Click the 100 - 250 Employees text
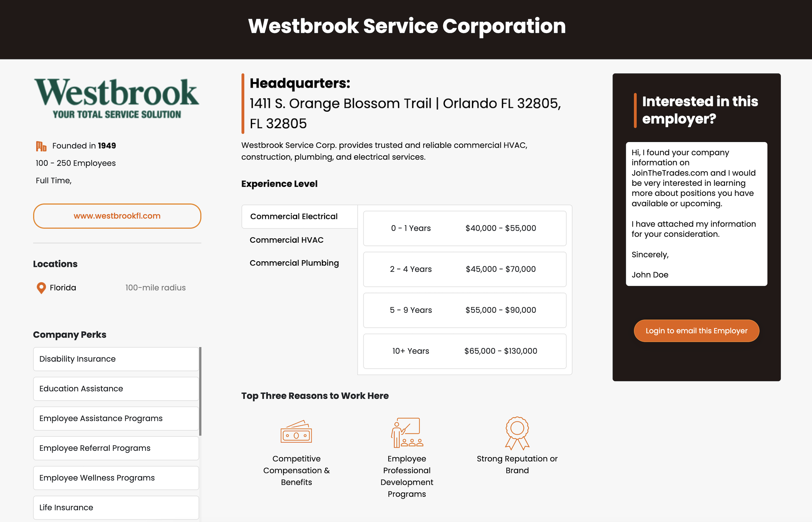Viewport: 812px width, 522px height. (75, 164)
